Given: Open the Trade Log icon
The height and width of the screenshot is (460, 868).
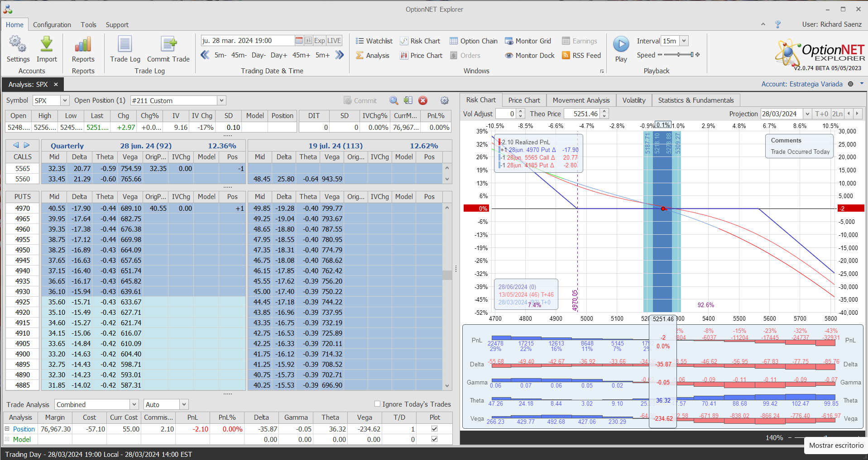Looking at the screenshot, I should point(125,45).
